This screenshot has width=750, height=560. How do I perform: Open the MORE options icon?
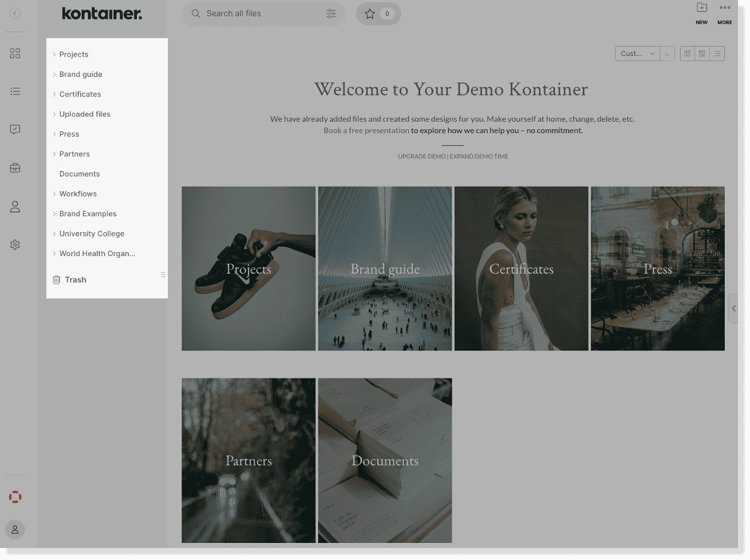[724, 8]
